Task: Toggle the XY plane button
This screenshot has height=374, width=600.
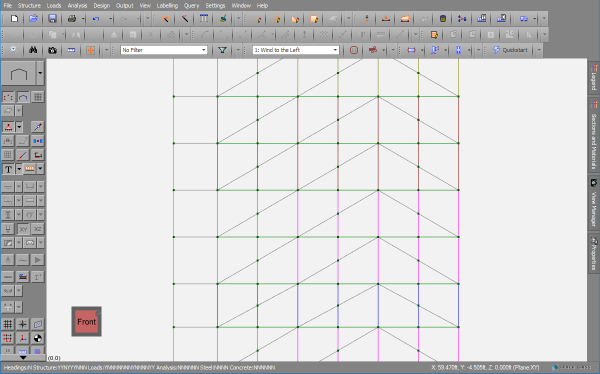Action: tap(23, 229)
